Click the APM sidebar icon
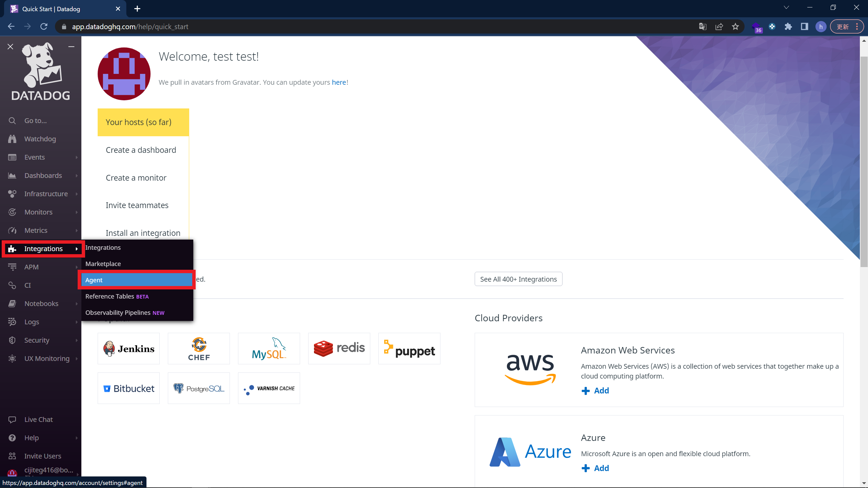The height and width of the screenshot is (488, 868). [13, 266]
